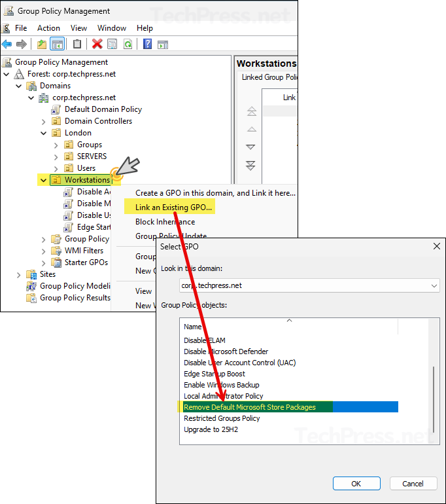Open the Action menu
The width and height of the screenshot is (446, 504).
coord(48,28)
